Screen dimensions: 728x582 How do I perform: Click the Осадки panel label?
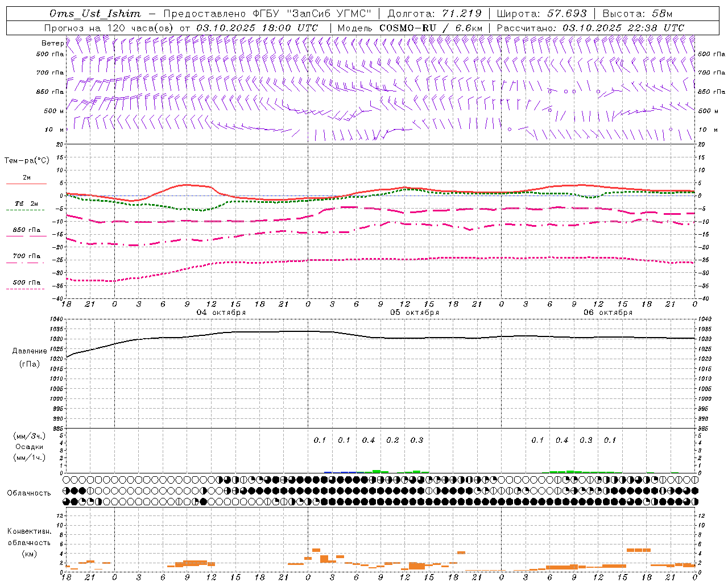click(30, 447)
